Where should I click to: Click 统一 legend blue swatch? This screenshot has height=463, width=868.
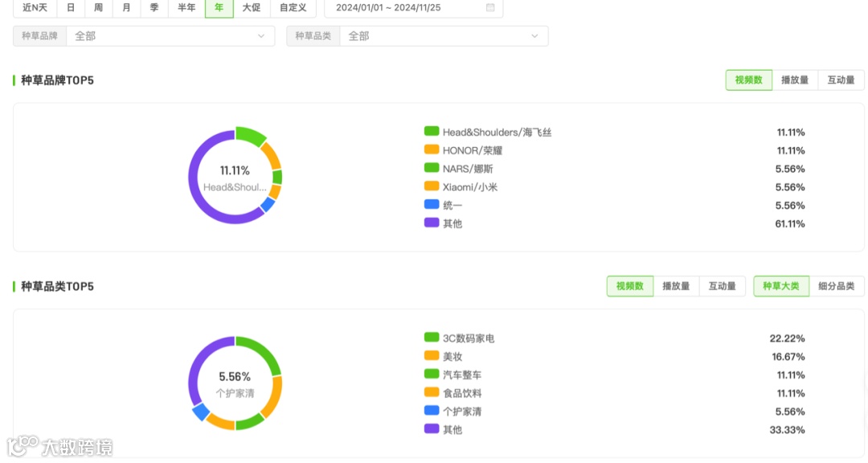click(432, 204)
